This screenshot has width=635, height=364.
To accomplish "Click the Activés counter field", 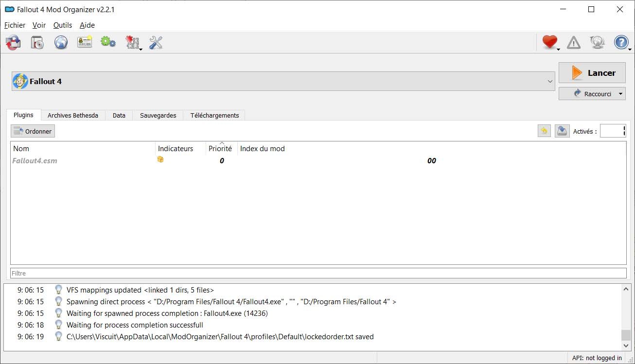I will pyautogui.click(x=613, y=131).
